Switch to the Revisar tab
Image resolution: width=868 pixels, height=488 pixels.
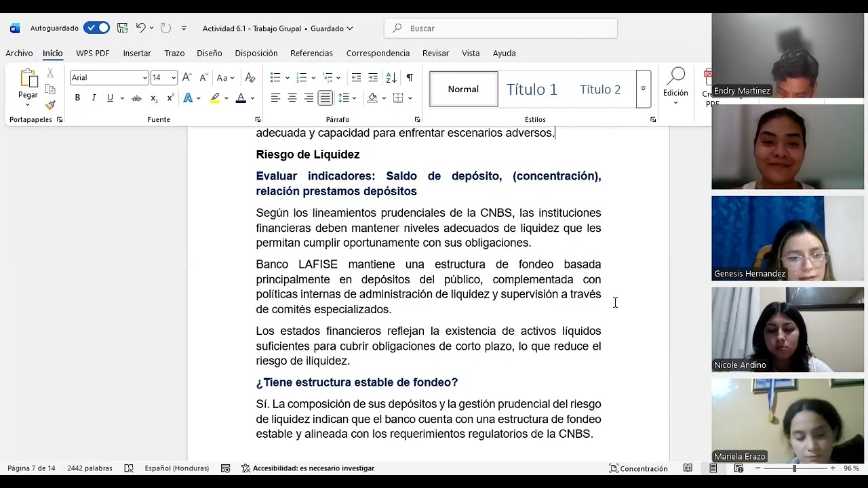click(435, 53)
